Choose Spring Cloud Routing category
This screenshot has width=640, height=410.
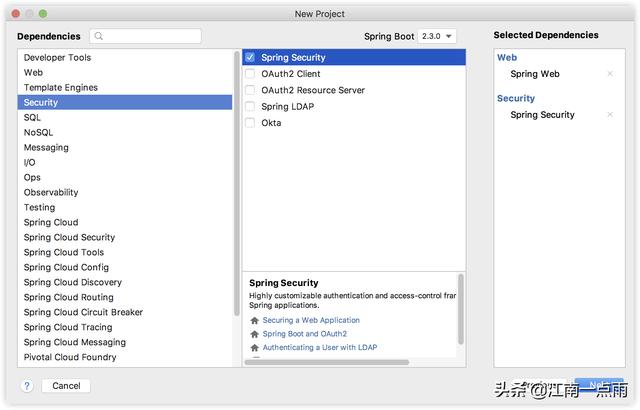point(125,297)
